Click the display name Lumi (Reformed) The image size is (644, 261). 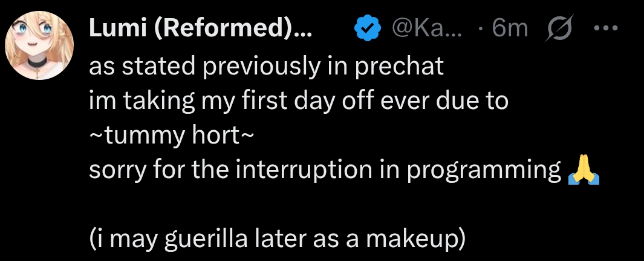[x=199, y=28]
